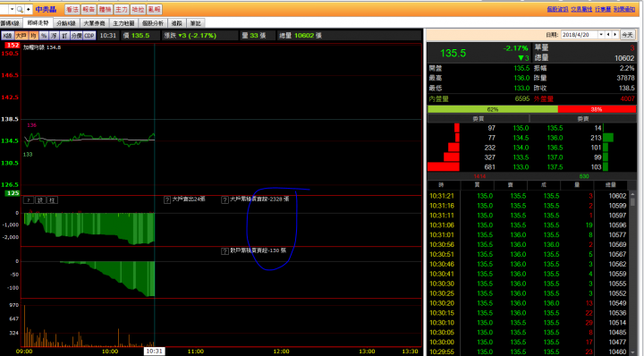Click the 哈拉 button
This screenshot has height=356, width=644.
[x=138, y=9]
